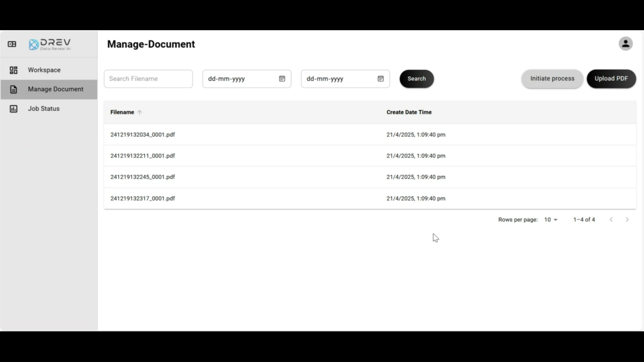Open the user profile avatar
Viewport: 644px width, 362px height.
pos(626,44)
